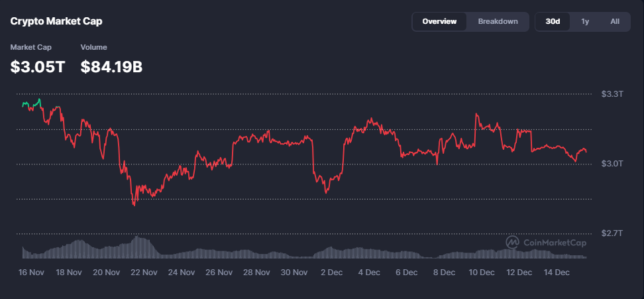This screenshot has height=299, width=644.
Task: Click the 14 Dec date label
Action: (x=557, y=272)
